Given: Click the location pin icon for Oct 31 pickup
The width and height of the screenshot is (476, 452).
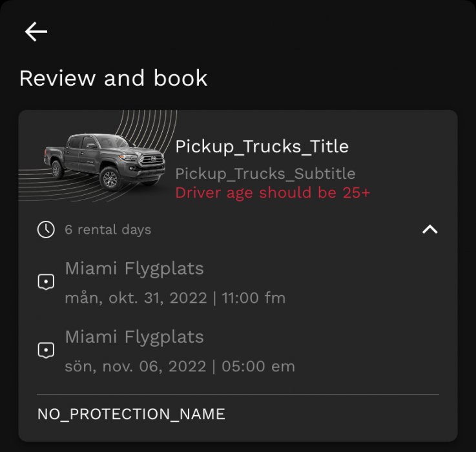Looking at the screenshot, I should [x=46, y=282].
